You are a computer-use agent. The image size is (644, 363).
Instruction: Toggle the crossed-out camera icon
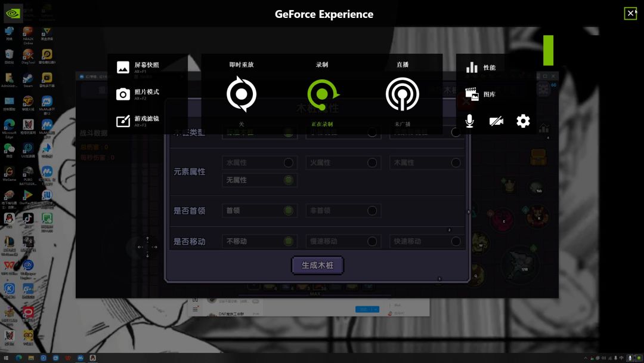click(x=496, y=121)
